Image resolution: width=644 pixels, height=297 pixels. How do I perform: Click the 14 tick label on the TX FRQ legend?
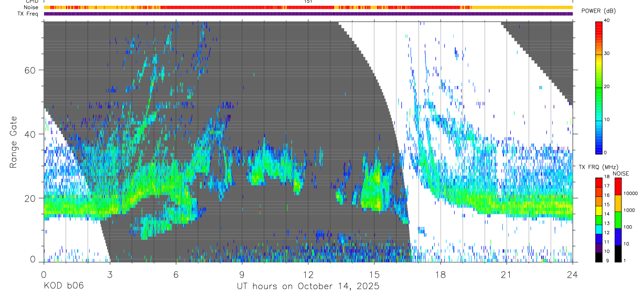coord(607,214)
